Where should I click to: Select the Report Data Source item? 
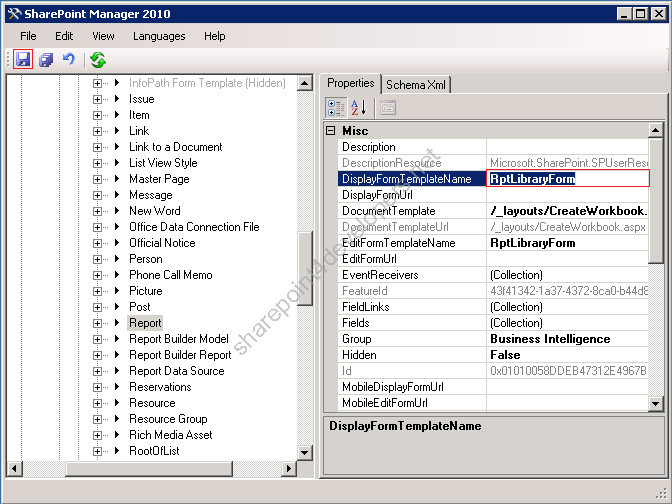177,371
